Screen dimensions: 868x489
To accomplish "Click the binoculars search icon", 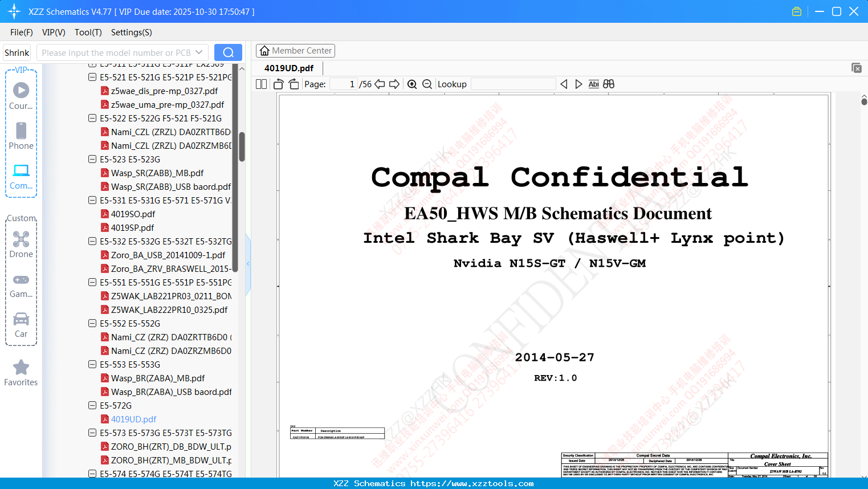I will [x=609, y=84].
